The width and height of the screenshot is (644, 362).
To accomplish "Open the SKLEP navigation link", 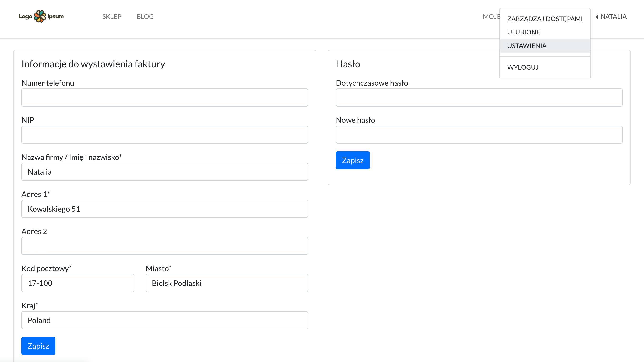I will [x=112, y=16].
